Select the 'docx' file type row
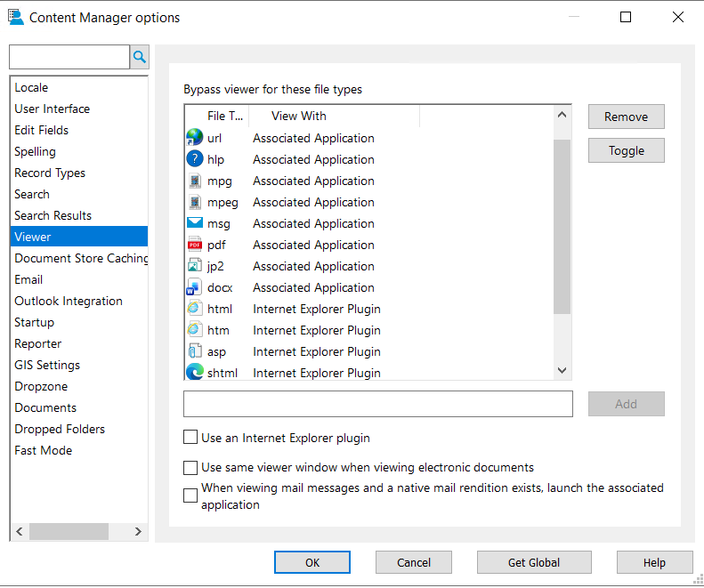This screenshot has height=588, width=704. click(x=369, y=287)
